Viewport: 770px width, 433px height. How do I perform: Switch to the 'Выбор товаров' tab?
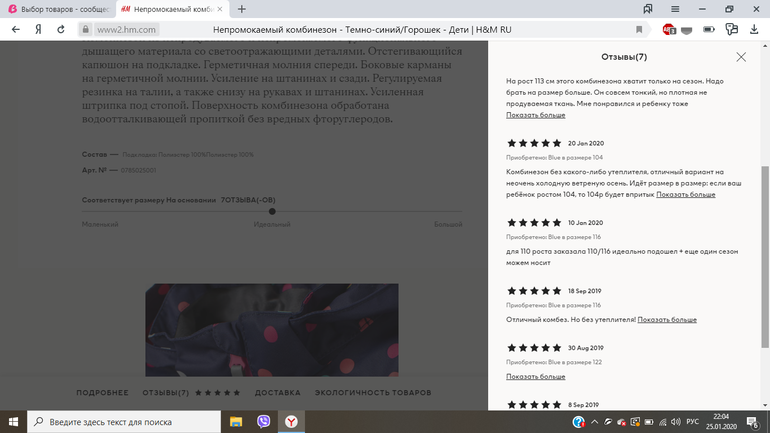[58, 8]
